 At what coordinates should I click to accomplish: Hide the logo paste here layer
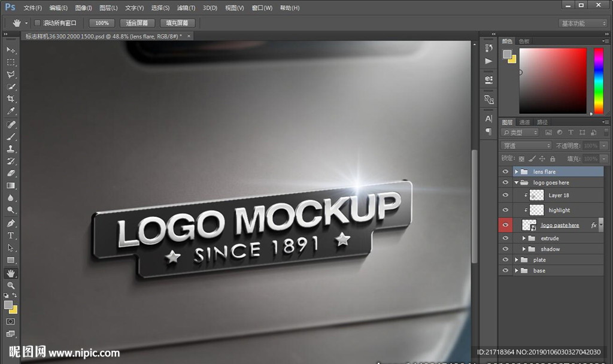tap(505, 225)
